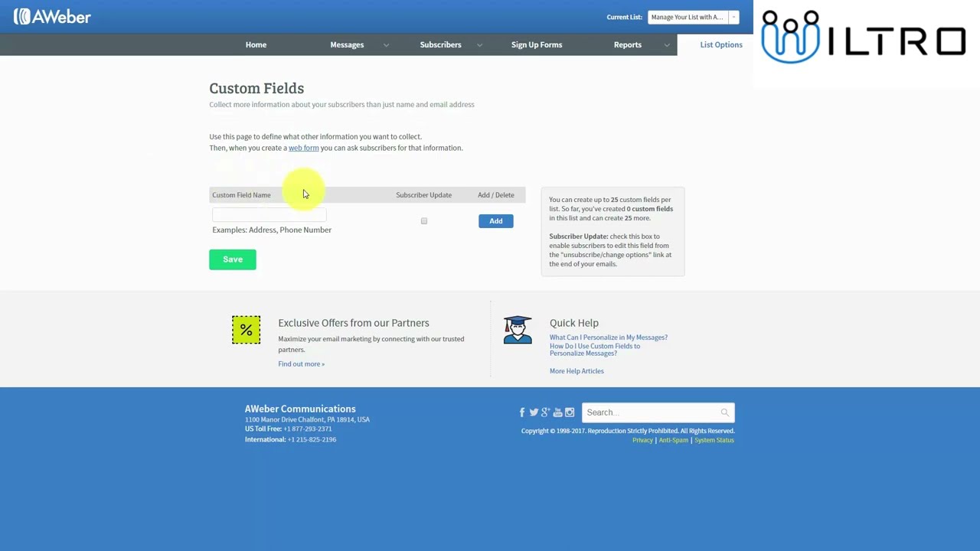Click the Custom Fields page heading
The image size is (980, 551).
256,88
